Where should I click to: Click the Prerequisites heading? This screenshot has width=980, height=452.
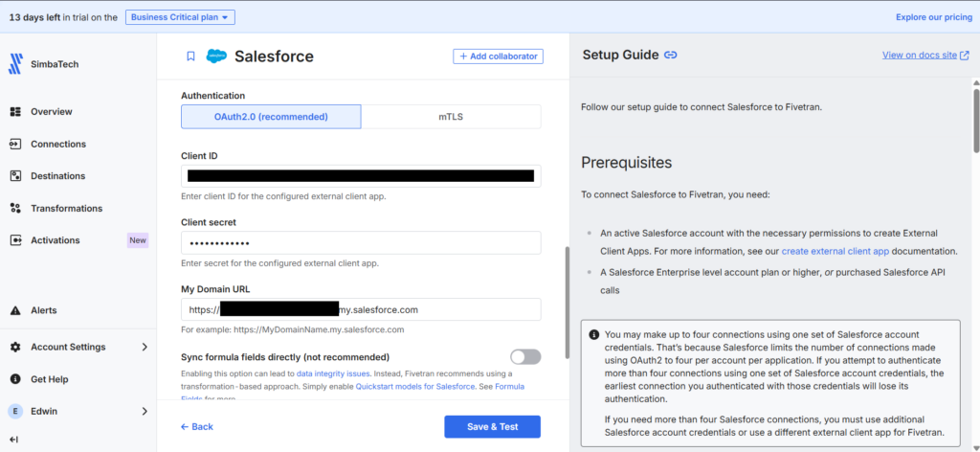[626, 163]
